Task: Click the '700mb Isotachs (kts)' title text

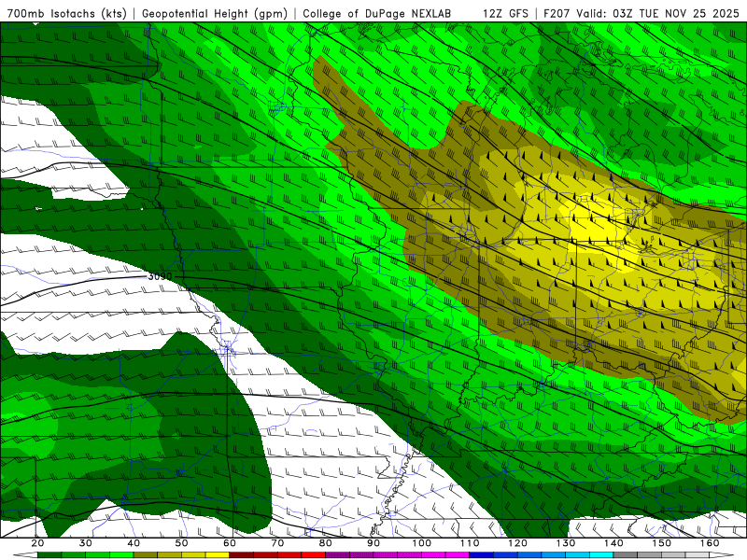Action: [66, 13]
